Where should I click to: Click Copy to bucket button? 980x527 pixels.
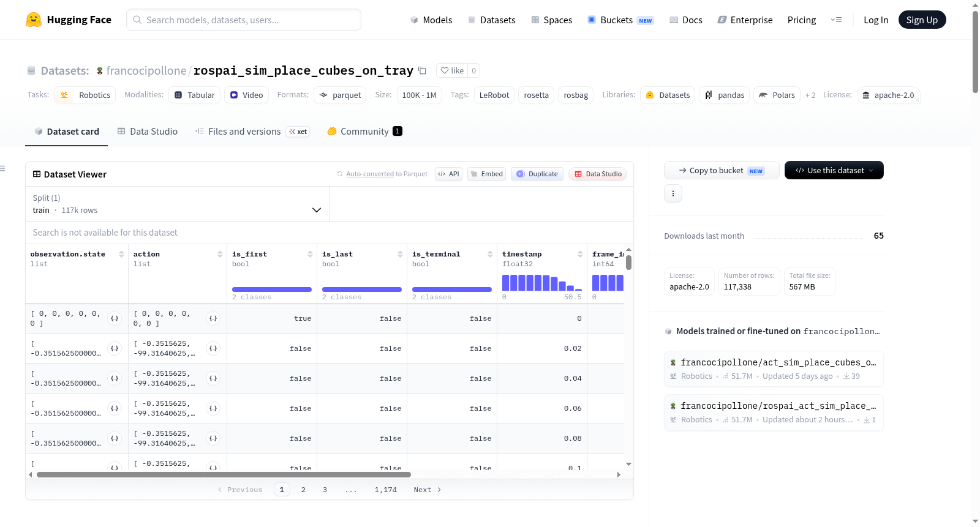[x=722, y=170]
